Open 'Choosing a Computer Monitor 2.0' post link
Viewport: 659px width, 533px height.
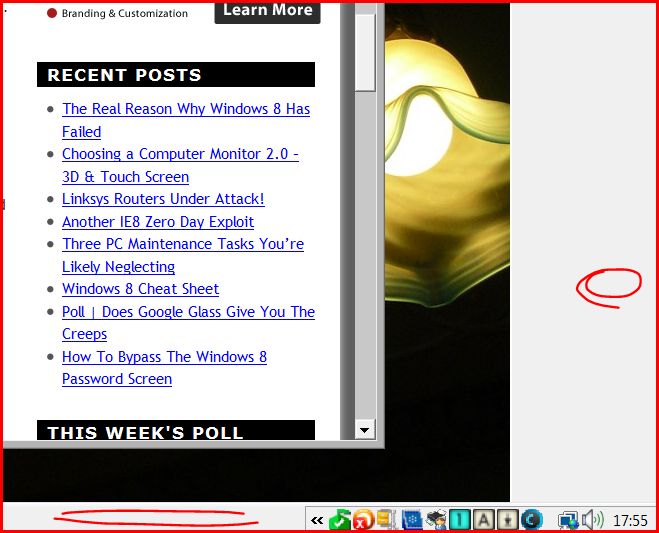tap(180, 165)
